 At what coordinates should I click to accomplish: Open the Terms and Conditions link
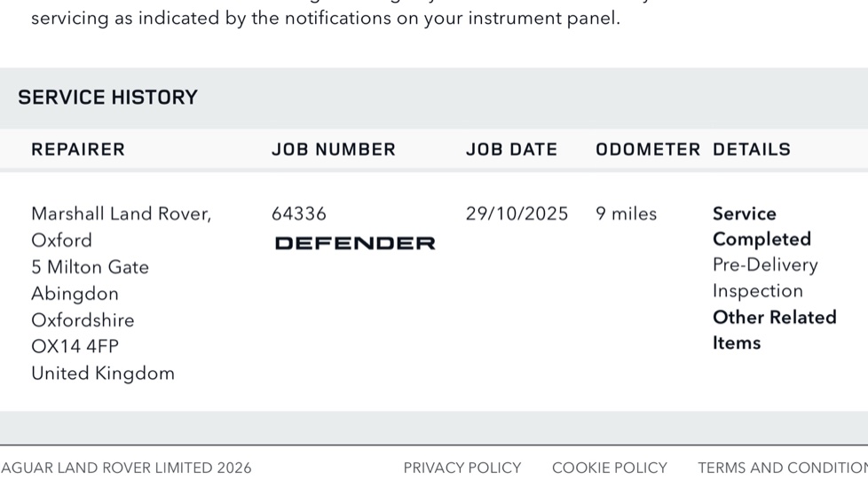(782, 468)
